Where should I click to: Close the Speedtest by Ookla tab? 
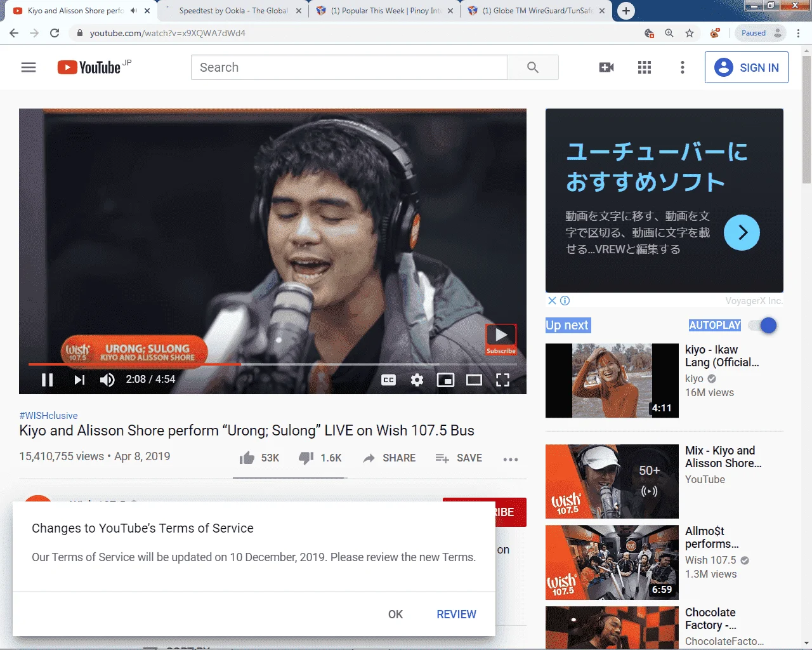coord(299,11)
